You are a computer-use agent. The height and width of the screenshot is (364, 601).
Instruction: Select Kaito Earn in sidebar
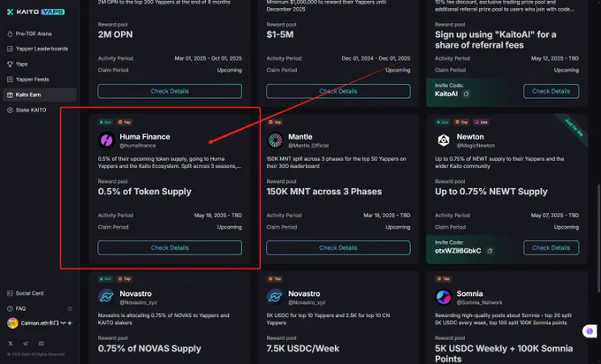coord(40,95)
